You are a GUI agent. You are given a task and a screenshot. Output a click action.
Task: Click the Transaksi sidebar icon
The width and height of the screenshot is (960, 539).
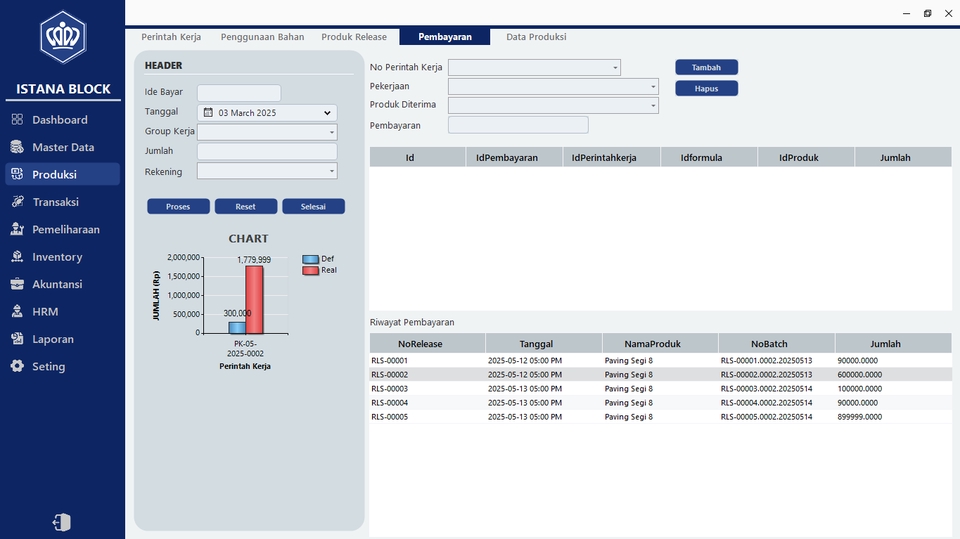tap(17, 202)
